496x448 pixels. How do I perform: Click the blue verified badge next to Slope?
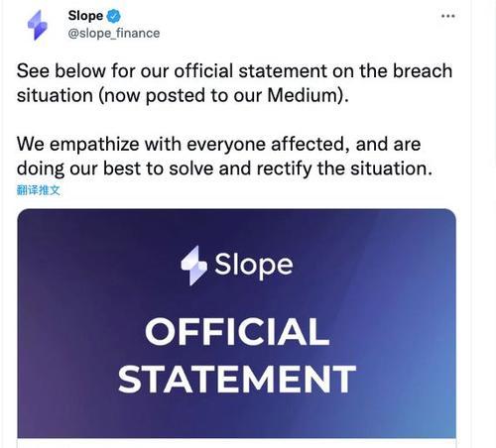click(114, 16)
